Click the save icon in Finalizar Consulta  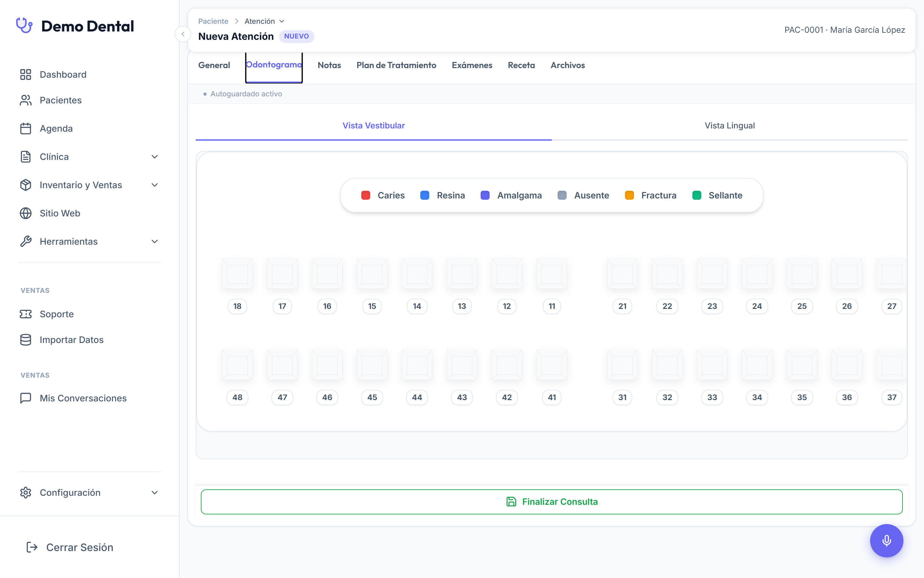coord(511,502)
